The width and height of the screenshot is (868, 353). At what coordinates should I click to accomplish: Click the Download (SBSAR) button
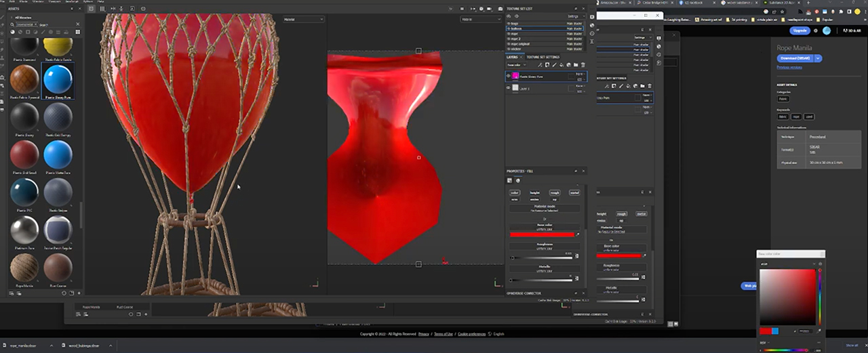796,58
